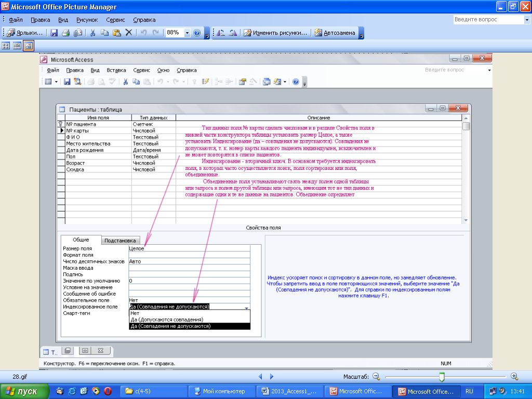532x399 pixels.
Task: Open the Вид menu of Picture Manager
Action: 63,20
